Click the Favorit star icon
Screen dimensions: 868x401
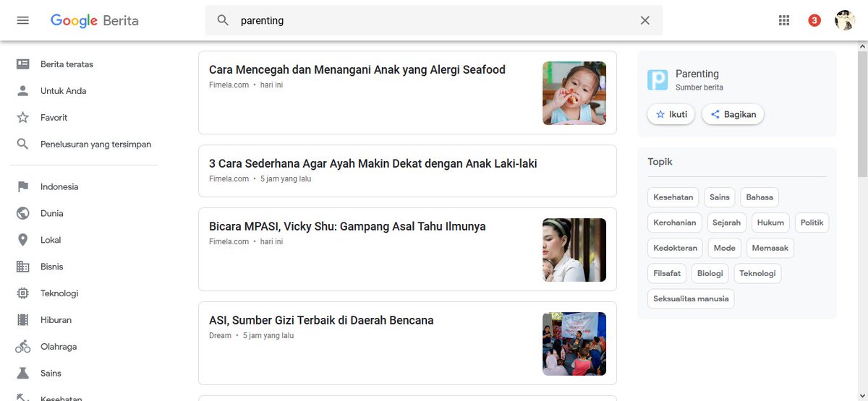coord(23,118)
